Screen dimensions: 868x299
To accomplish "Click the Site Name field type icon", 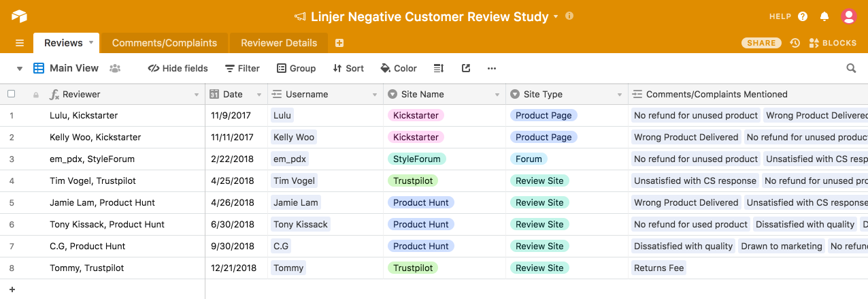I will pyautogui.click(x=393, y=94).
